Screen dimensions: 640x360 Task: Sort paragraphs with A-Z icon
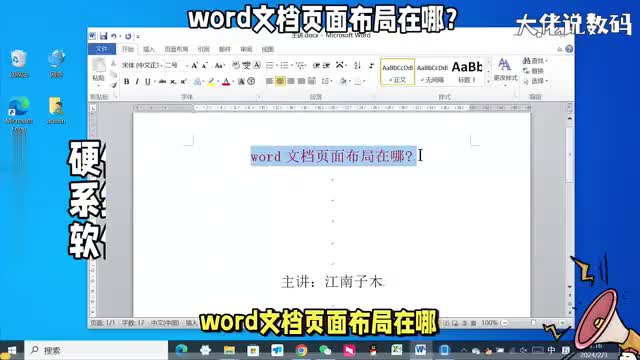click(x=358, y=65)
